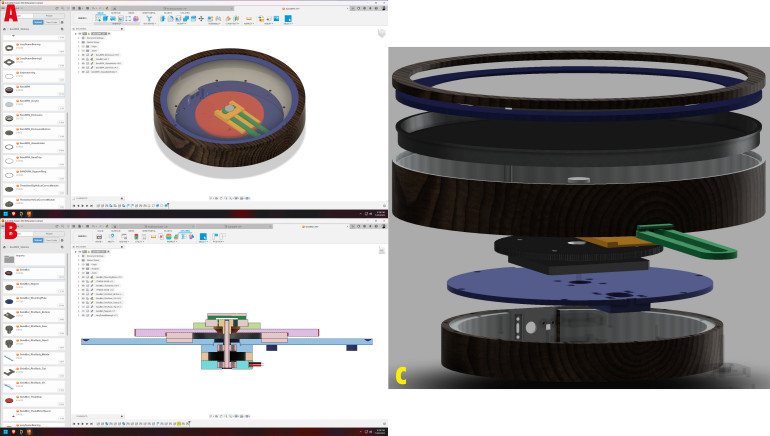Switch to Sheet Metal tab in bottom toolbar
This screenshot has height=436, width=770.
click(x=148, y=233)
